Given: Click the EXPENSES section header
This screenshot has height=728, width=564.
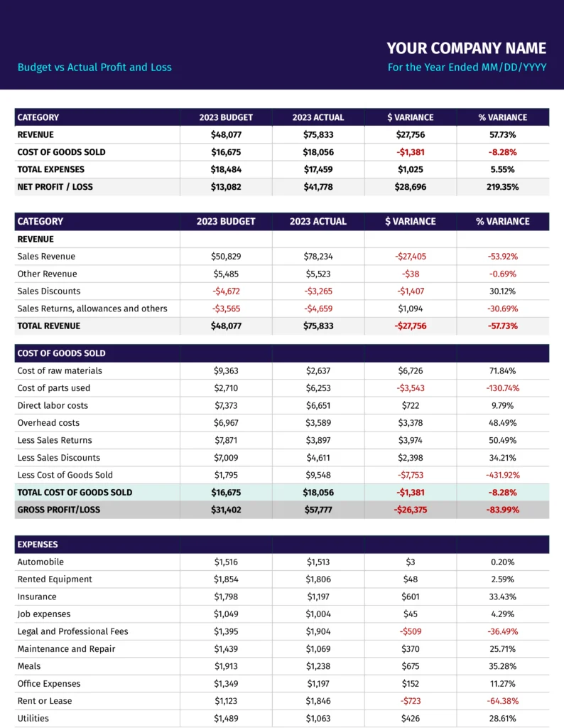Looking at the screenshot, I should coord(38,545).
